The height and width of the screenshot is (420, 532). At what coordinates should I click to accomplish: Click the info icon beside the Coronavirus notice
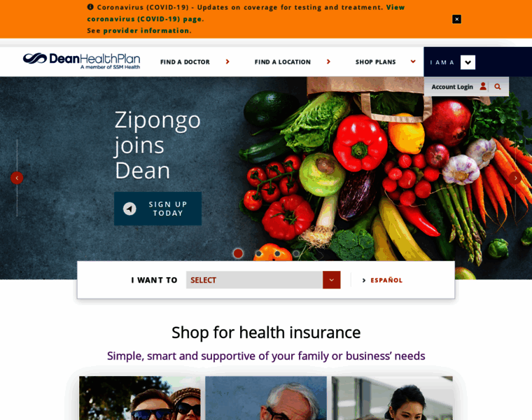coord(90,7)
